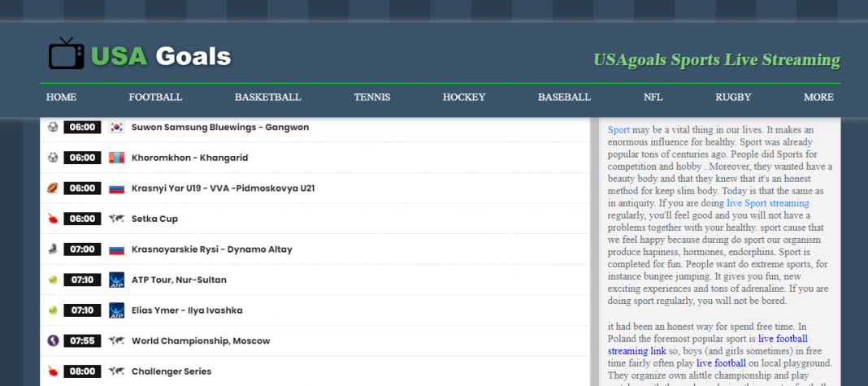The height and width of the screenshot is (386, 868).
Task: Click the 'live football streaming link' hyperlink
Action: (x=707, y=345)
